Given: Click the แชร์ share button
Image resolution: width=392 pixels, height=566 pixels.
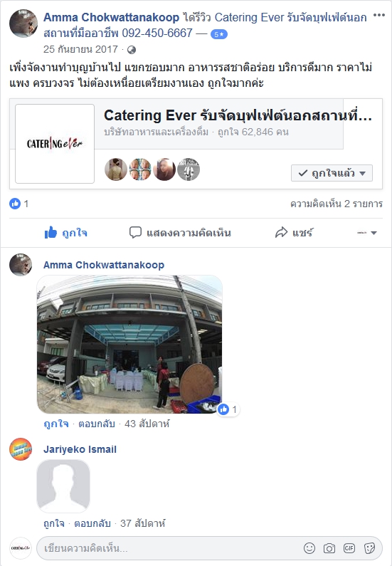Looking at the screenshot, I should pyautogui.click(x=294, y=233).
